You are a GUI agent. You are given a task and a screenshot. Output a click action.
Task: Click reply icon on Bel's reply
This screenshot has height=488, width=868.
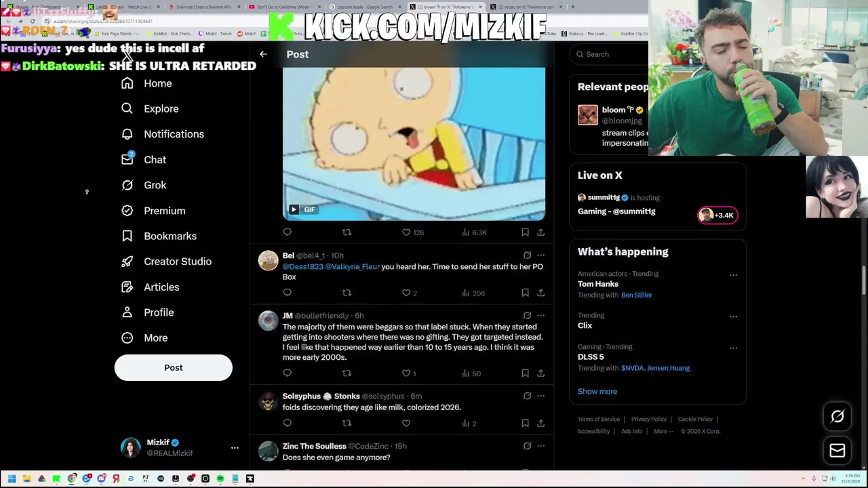[288, 293]
